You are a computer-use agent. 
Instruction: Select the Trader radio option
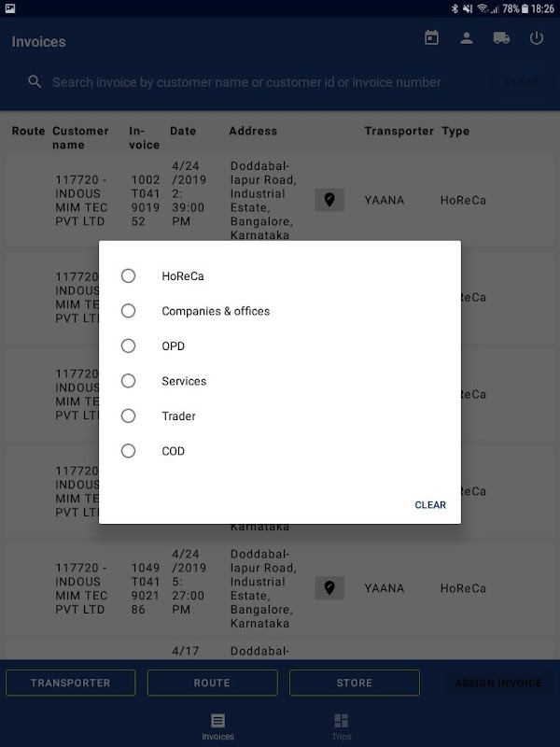129,416
